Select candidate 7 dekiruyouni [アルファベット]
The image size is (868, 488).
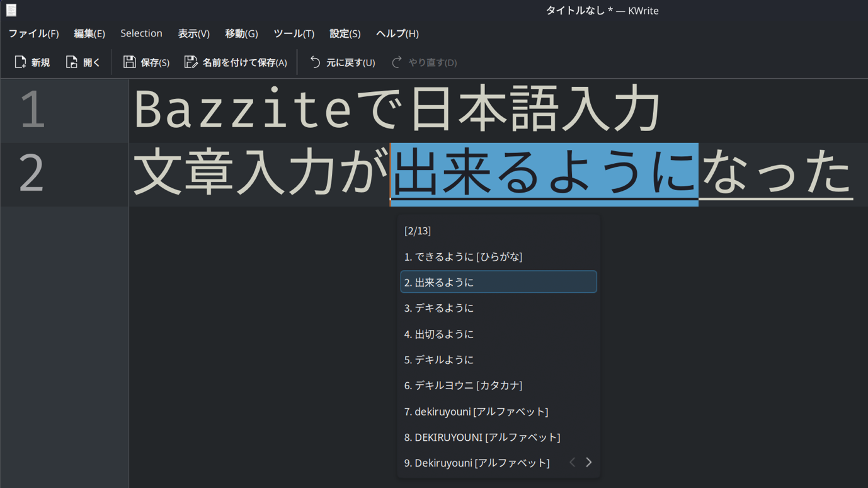[498, 411]
